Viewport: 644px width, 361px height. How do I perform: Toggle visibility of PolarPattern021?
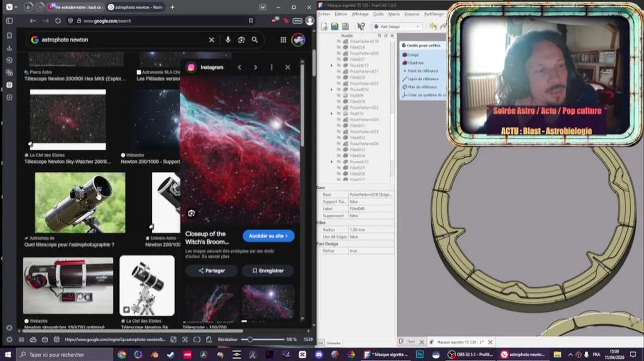pos(339,72)
